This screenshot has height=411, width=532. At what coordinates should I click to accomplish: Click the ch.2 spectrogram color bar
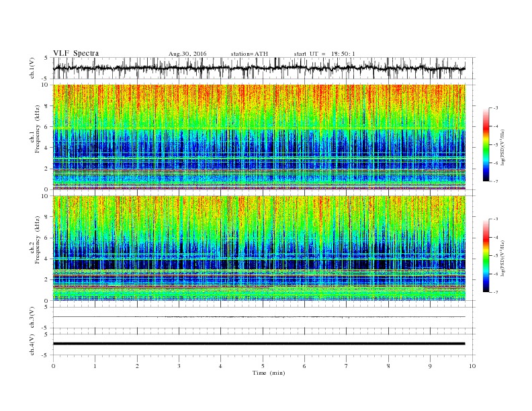pos(486,255)
